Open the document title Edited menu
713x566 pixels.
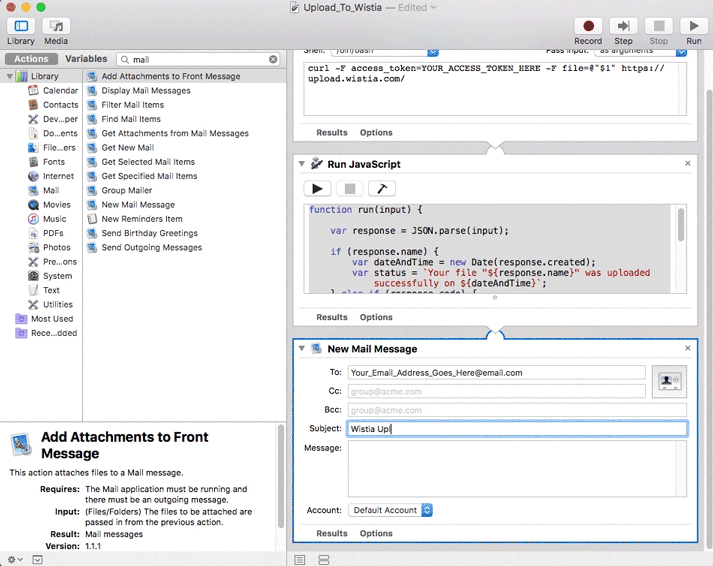click(x=417, y=7)
